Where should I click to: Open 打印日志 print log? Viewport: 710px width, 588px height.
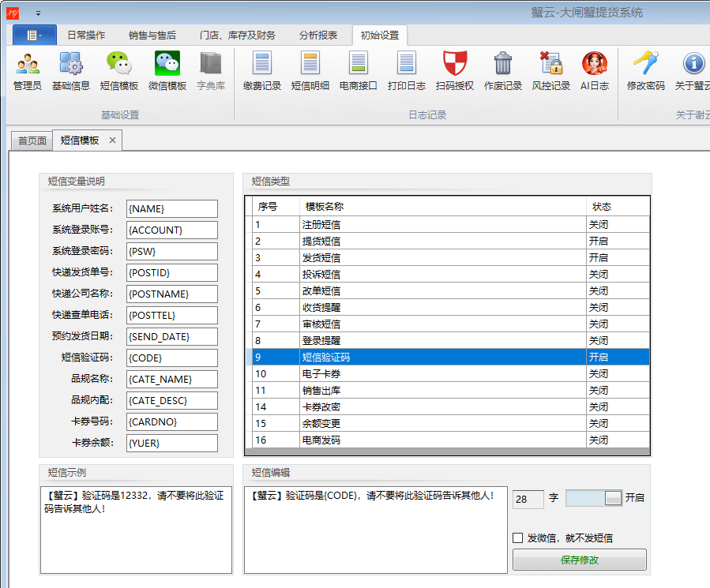pos(407,71)
